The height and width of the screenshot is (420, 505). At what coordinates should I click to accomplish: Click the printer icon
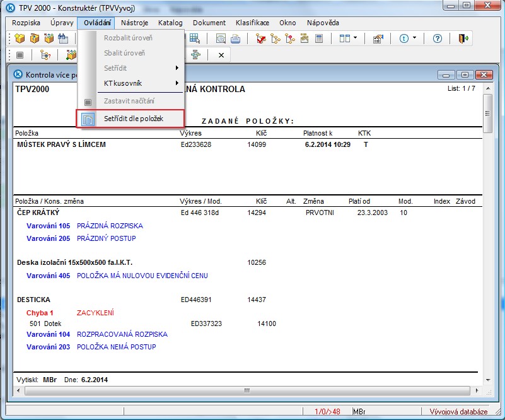pyautogui.click(x=235, y=38)
